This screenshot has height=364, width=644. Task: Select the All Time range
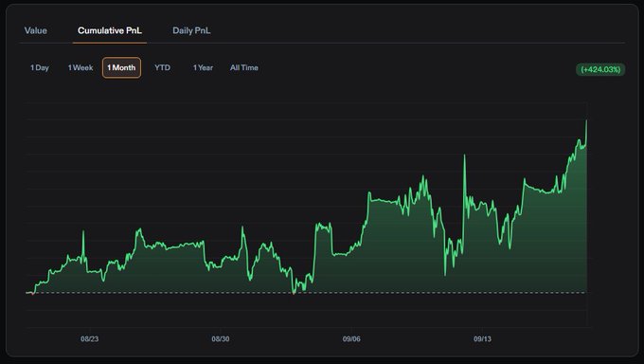pos(244,68)
